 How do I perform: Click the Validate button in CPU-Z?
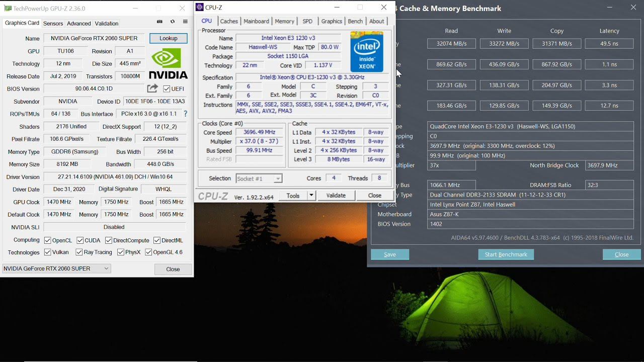tap(336, 196)
